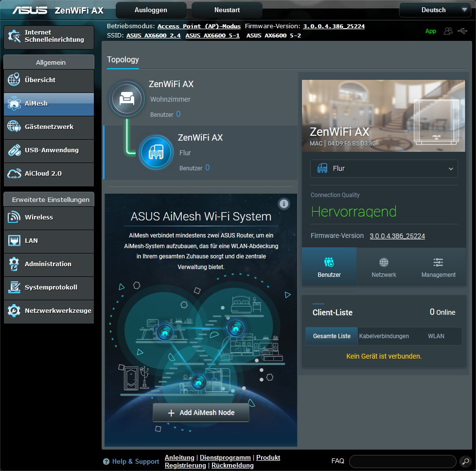
Task: Click the Ausloggen button
Action: (x=151, y=10)
